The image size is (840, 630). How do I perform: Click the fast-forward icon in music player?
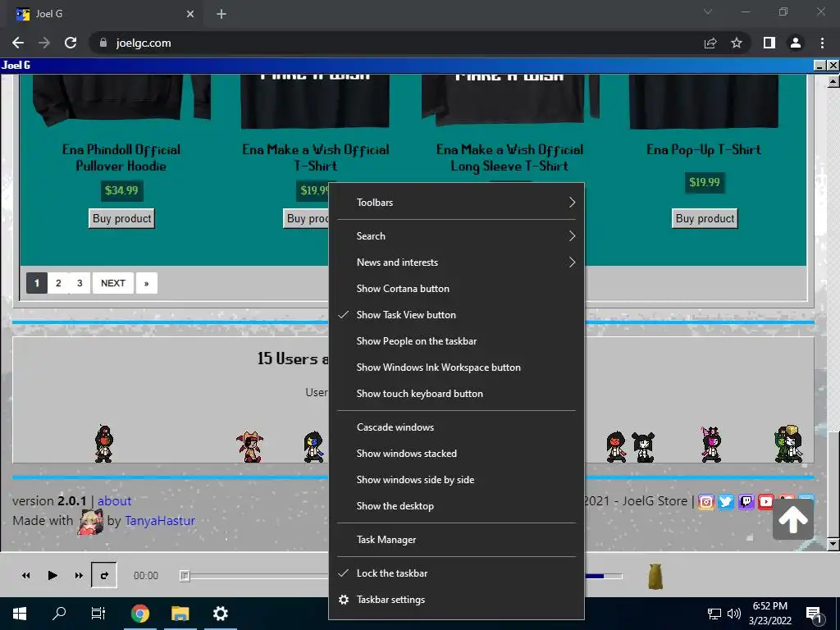click(x=79, y=575)
